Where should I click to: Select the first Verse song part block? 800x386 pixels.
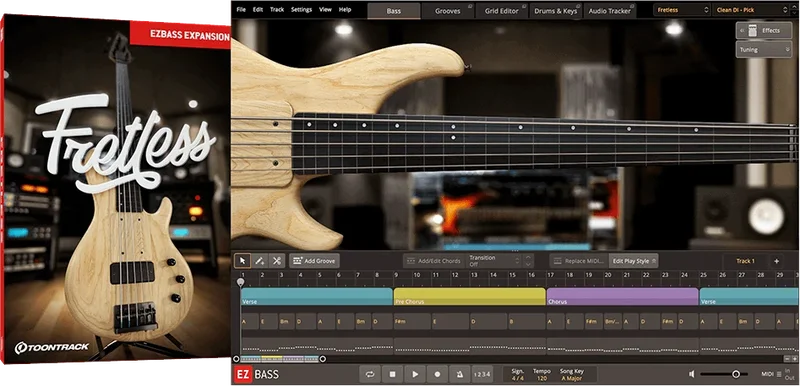(316, 296)
